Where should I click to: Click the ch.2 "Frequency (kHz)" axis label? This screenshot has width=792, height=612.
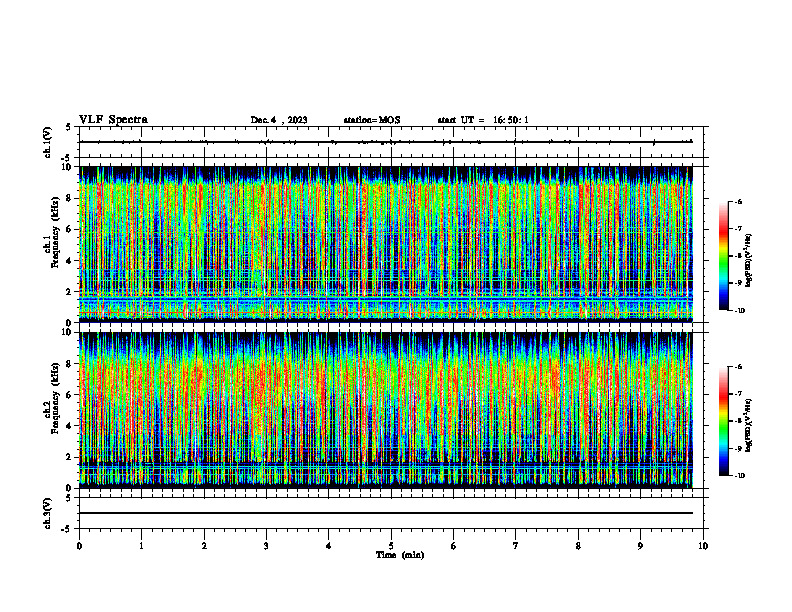tap(55, 398)
